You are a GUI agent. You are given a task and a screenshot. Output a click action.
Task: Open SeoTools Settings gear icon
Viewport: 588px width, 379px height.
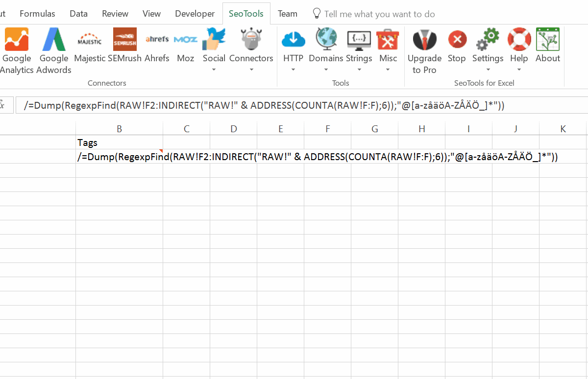[488, 39]
